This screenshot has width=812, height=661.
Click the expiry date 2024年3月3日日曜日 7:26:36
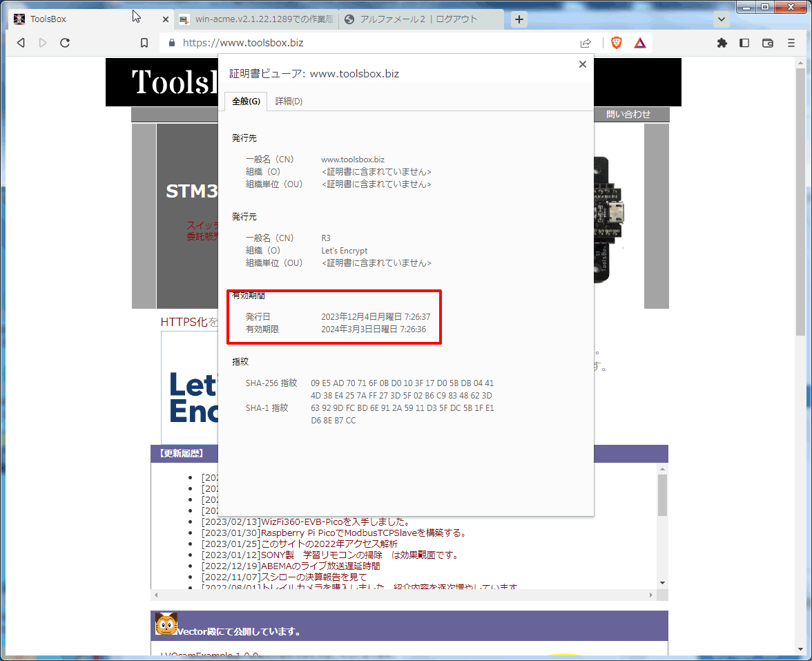[x=374, y=329]
